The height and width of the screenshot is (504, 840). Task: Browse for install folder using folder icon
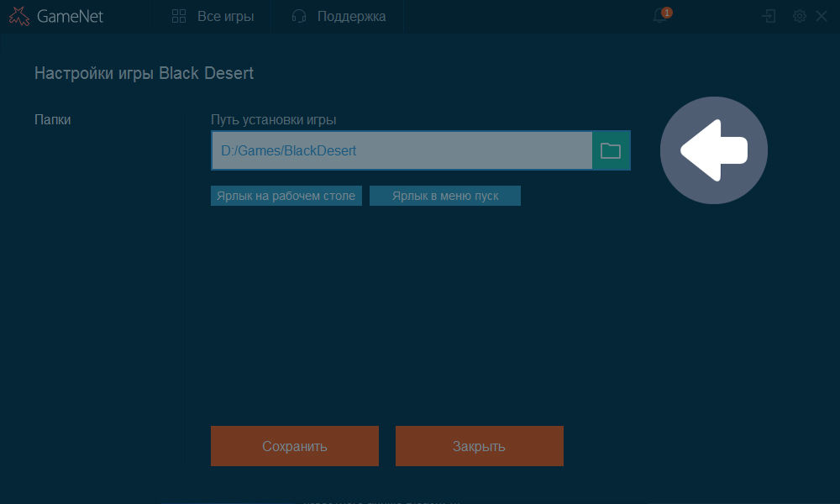click(611, 150)
